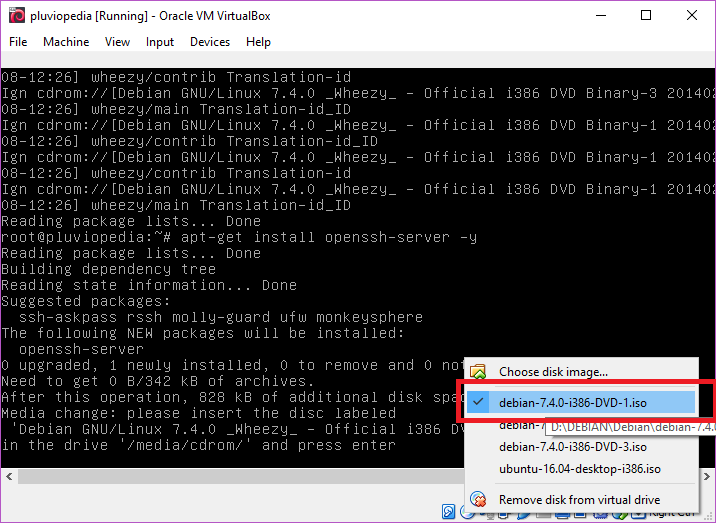Click 'Reading state information... Done' line
The image size is (716, 523).
click(x=149, y=285)
